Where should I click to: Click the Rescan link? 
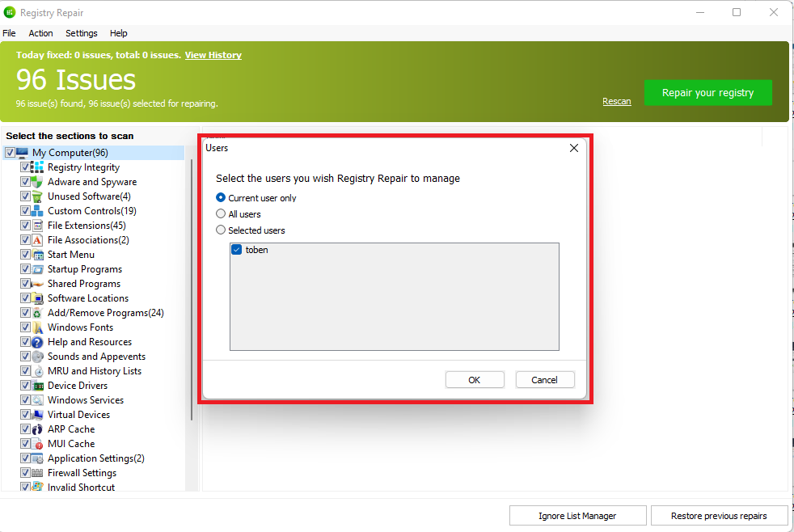616,101
